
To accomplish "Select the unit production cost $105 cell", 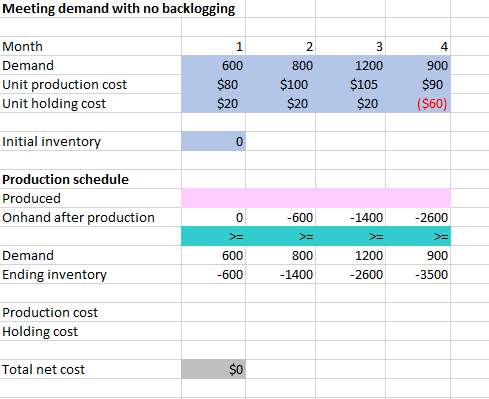I will [351, 84].
